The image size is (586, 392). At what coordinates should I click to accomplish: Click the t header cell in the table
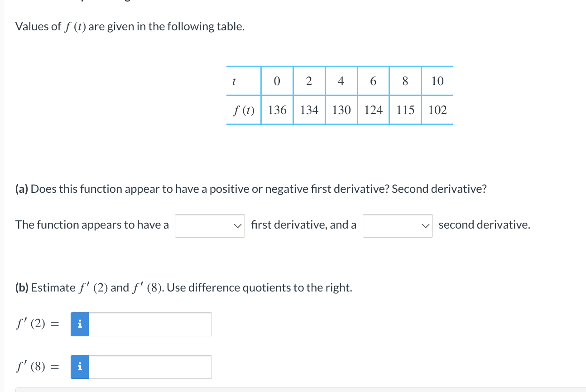(x=234, y=81)
